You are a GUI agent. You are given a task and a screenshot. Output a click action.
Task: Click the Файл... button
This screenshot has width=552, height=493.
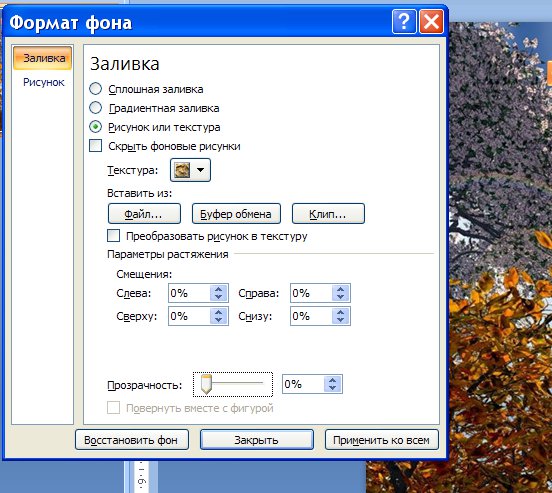click(x=144, y=213)
